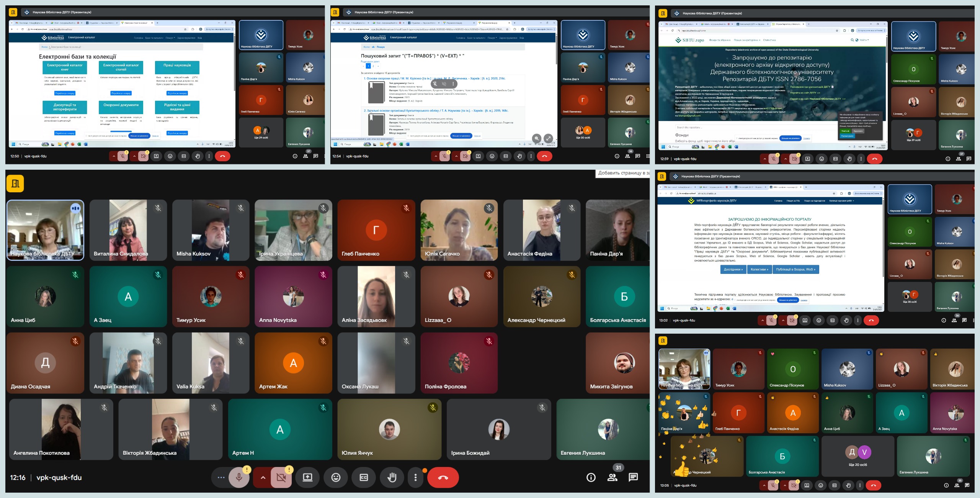Open 'Електронний каталог' nav item in 12:54 screenshot
Screen dimensions: 980x498
pyautogui.click(x=403, y=38)
